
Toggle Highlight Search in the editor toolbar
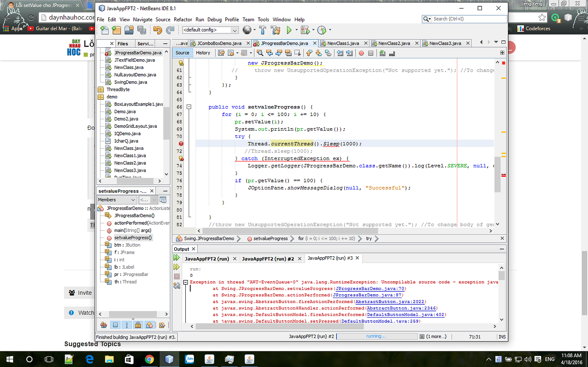click(x=288, y=53)
